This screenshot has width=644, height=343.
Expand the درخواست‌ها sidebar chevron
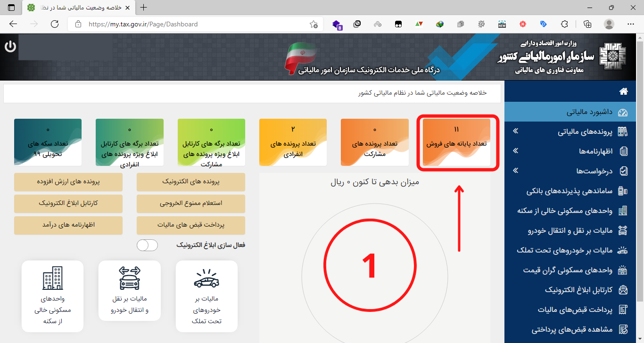(515, 171)
